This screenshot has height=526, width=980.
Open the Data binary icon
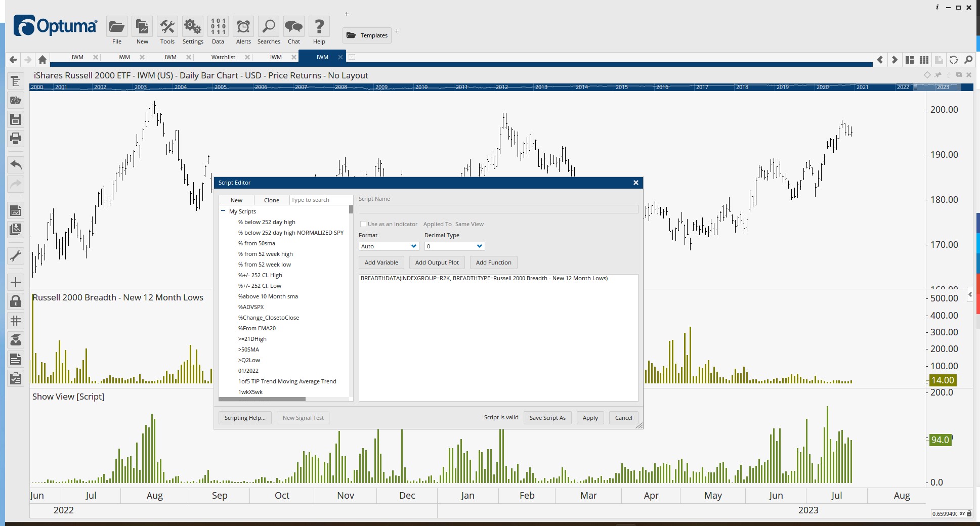(x=218, y=27)
